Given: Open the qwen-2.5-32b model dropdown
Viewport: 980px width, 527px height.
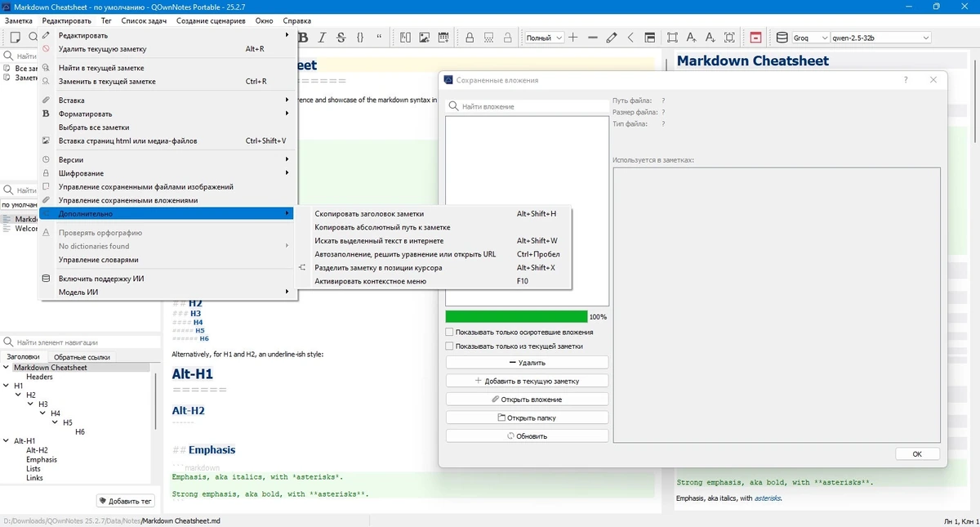Looking at the screenshot, I should [880, 38].
